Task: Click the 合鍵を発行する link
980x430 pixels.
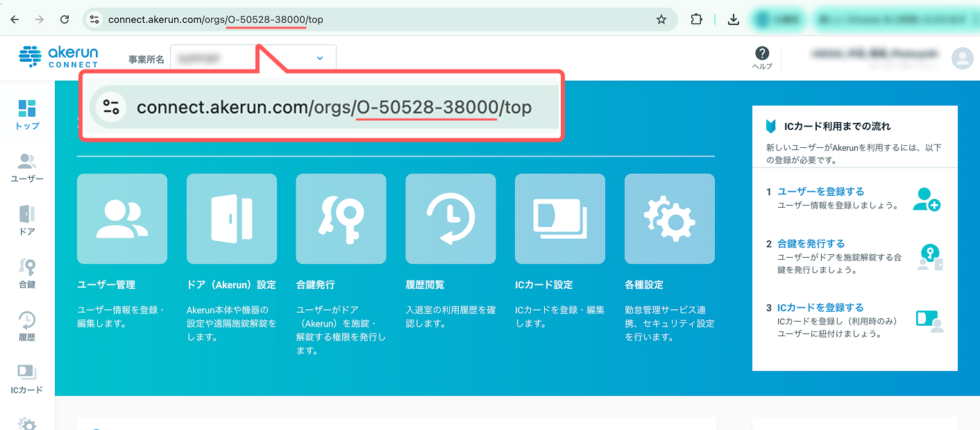Action: 811,243
